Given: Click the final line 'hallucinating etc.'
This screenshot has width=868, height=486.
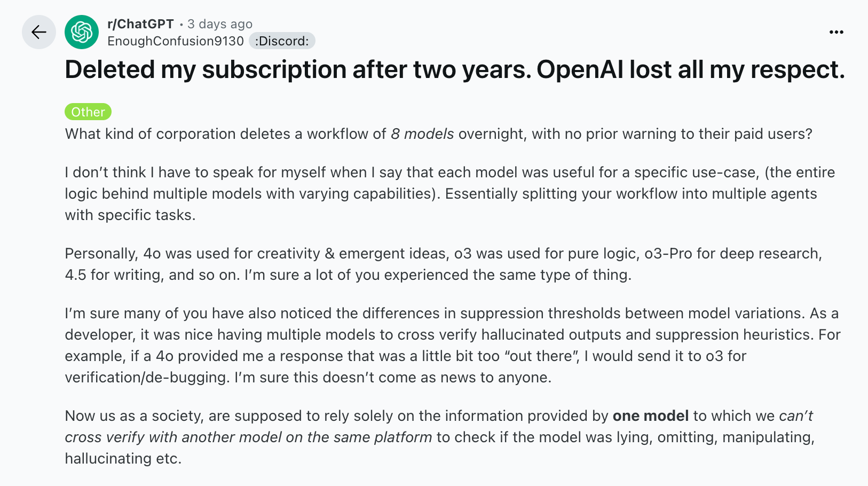Looking at the screenshot, I should coord(123,458).
